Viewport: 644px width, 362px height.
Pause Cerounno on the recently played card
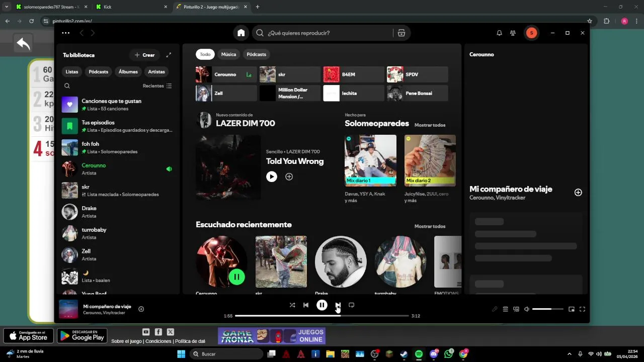point(236,277)
